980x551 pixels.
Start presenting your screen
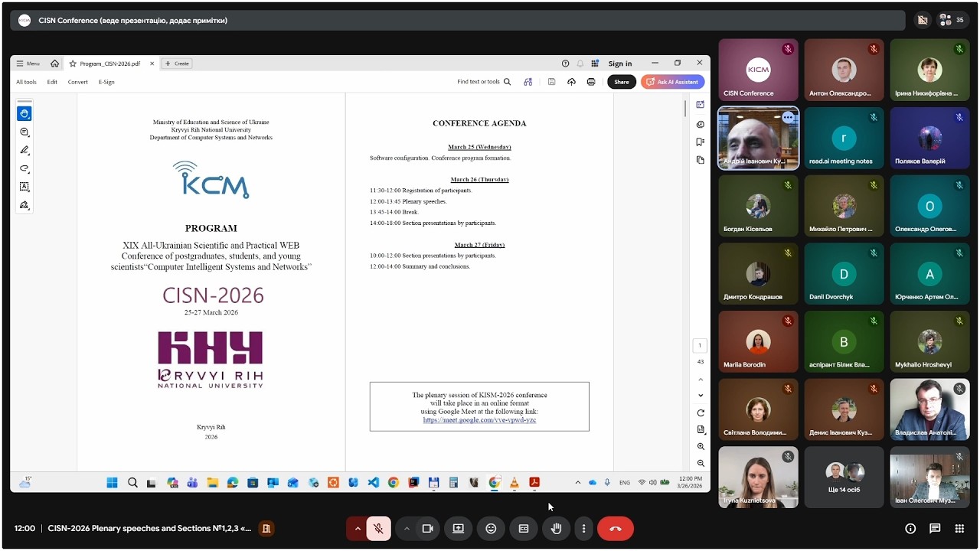click(458, 528)
